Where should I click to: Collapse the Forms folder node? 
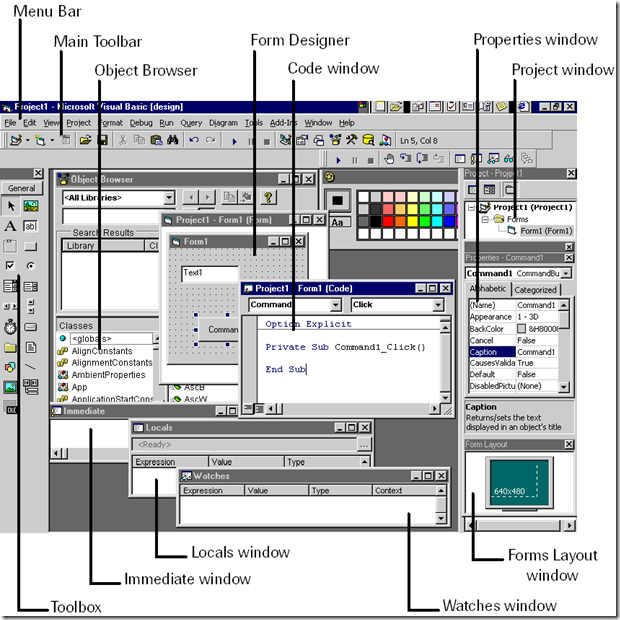point(485,219)
